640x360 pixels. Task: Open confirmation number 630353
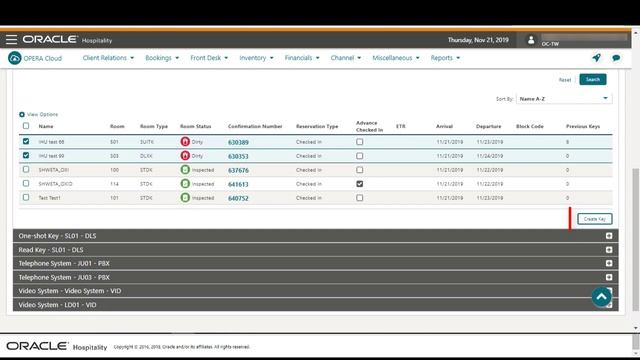tap(238, 156)
